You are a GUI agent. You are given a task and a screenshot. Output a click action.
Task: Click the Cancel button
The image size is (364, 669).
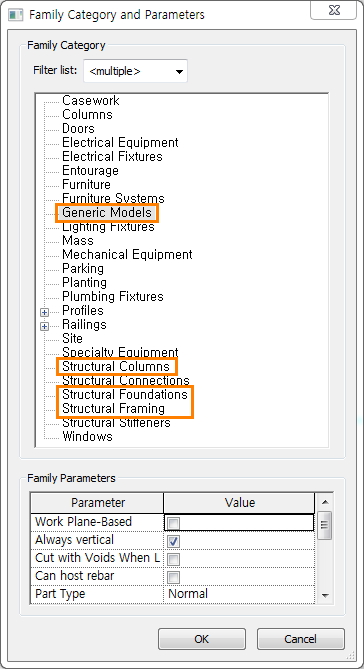coord(300,639)
